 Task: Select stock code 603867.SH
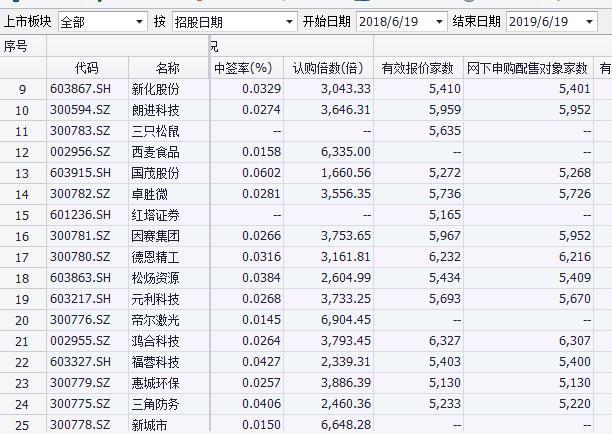click(80, 89)
